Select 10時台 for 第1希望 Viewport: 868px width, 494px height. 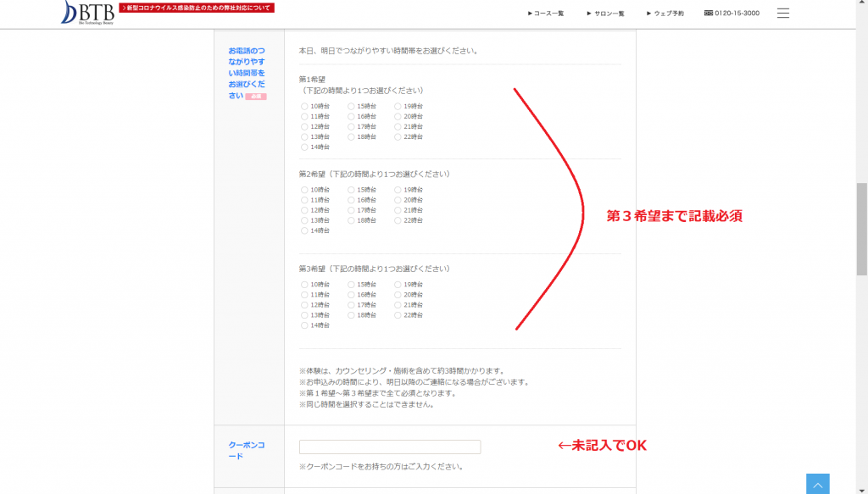305,106
